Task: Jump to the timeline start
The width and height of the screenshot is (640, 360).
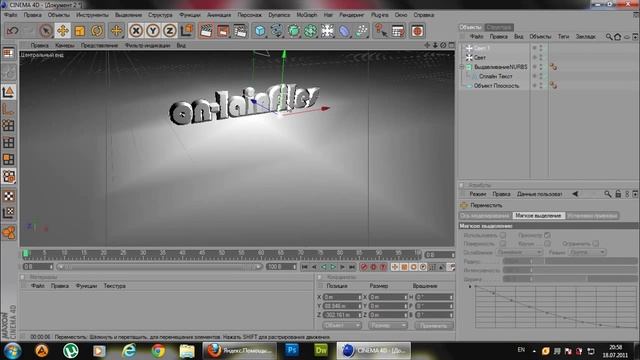Action: pos(304,267)
